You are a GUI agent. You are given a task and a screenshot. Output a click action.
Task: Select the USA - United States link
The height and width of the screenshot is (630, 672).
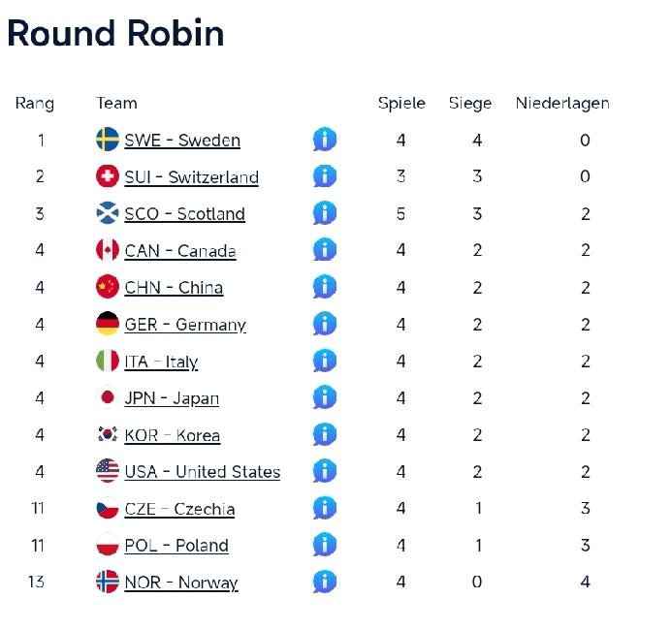coord(202,472)
